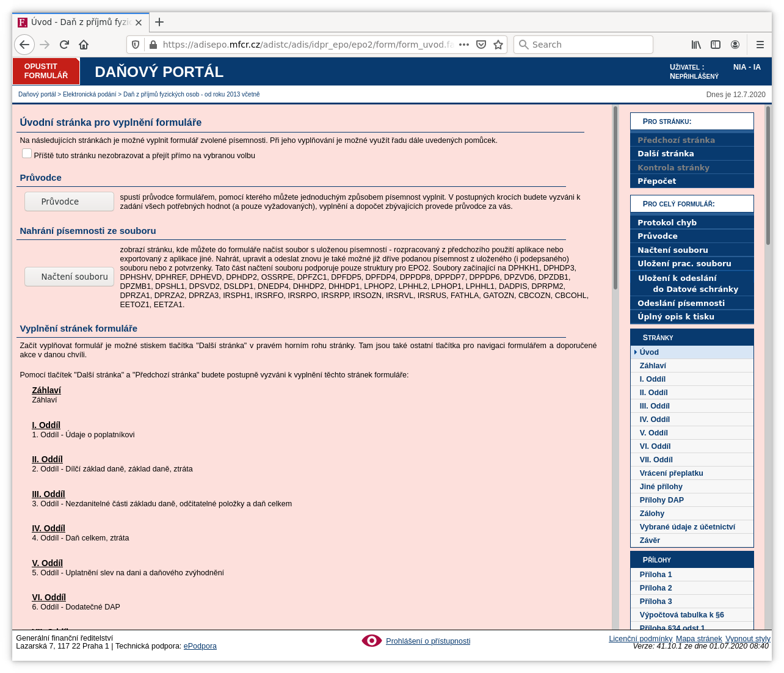The image size is (784, 673).
Task: Open III. Oddíl in the Stránky list
Action: [692, 406]
